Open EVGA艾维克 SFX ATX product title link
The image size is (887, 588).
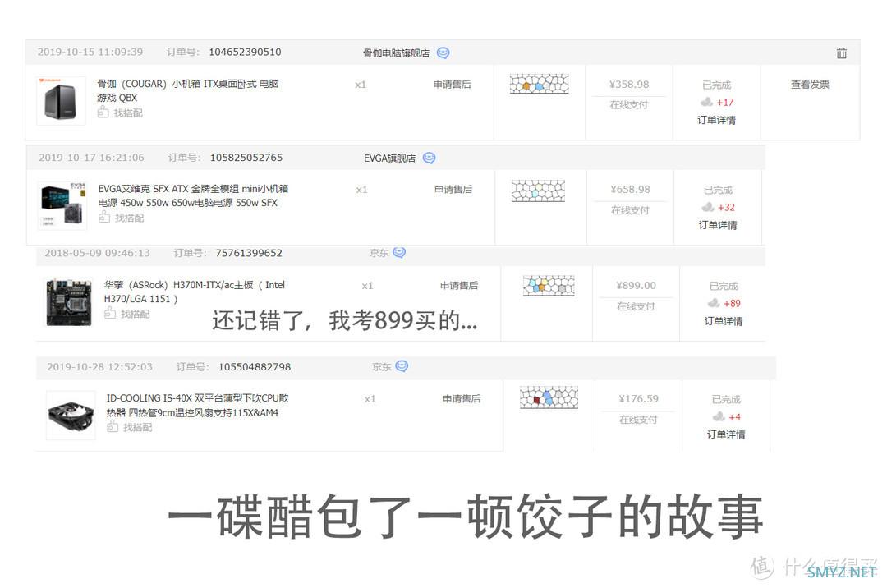click(x=194, y=195)
